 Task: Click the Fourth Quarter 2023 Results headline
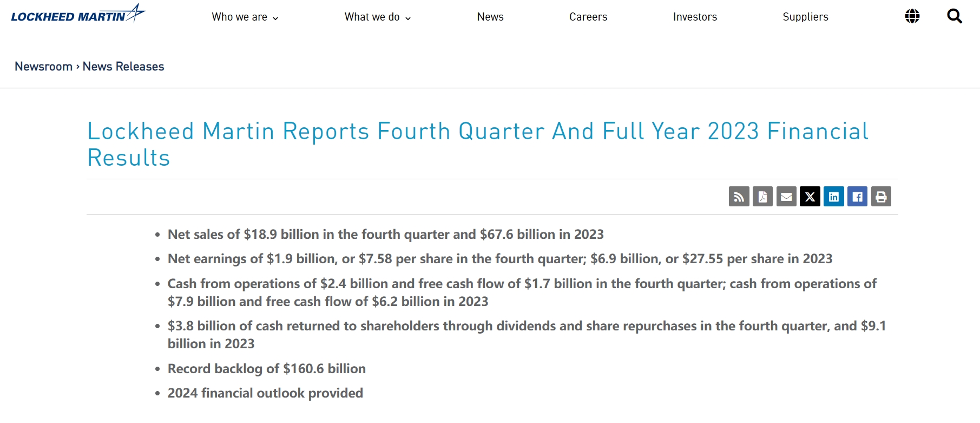(478, 144)
